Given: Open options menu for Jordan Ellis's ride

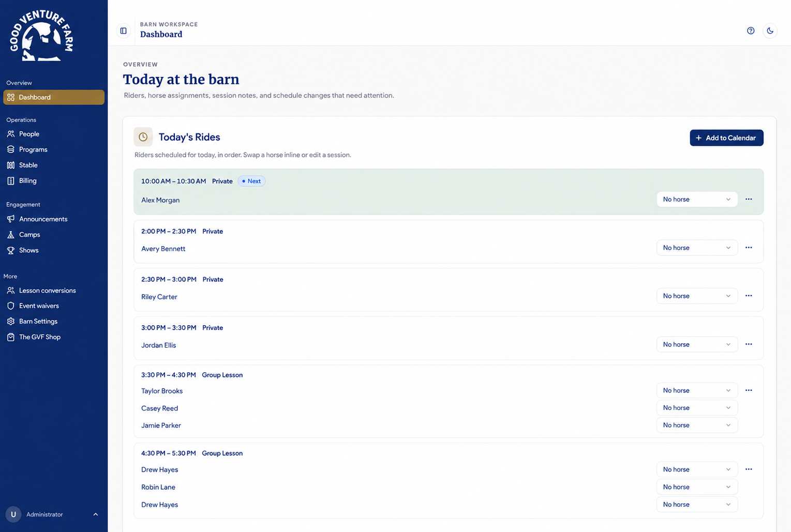Looking at the screenshot, I should click(x=749, y=344).
